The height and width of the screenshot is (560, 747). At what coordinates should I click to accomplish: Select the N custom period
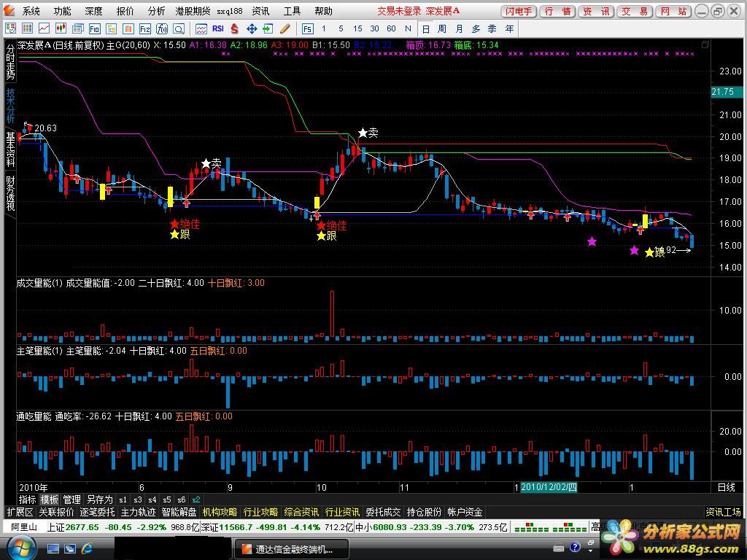point(408,28)
